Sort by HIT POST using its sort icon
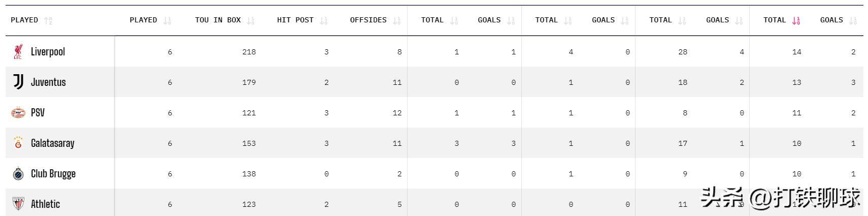This screenshot has height=216, width=868. [323, 20]
